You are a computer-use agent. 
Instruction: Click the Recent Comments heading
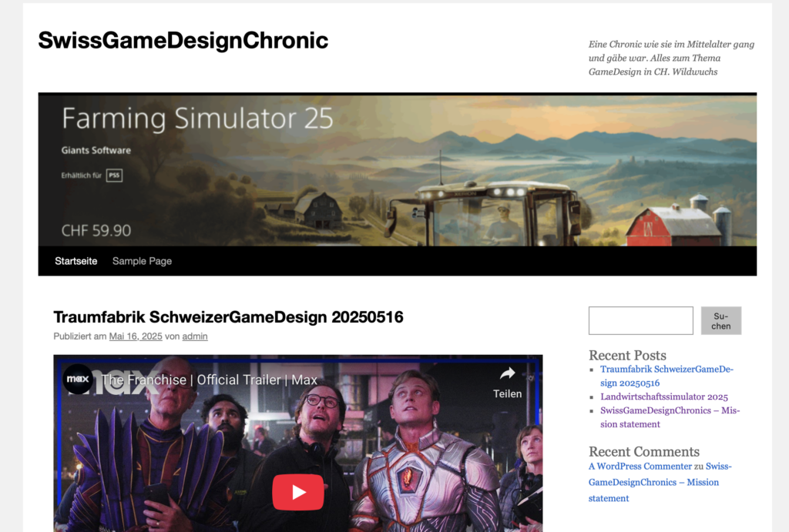coord(644,451)
